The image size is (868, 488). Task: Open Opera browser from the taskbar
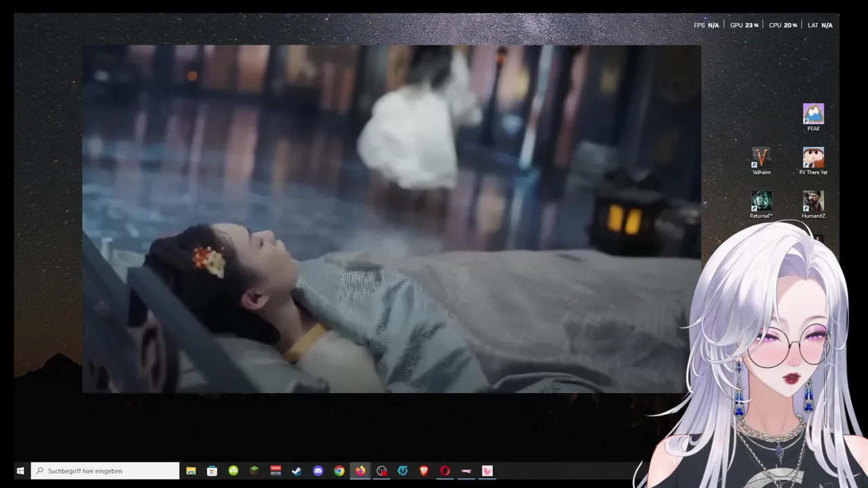pyautogui.click(x=445, y=471)
